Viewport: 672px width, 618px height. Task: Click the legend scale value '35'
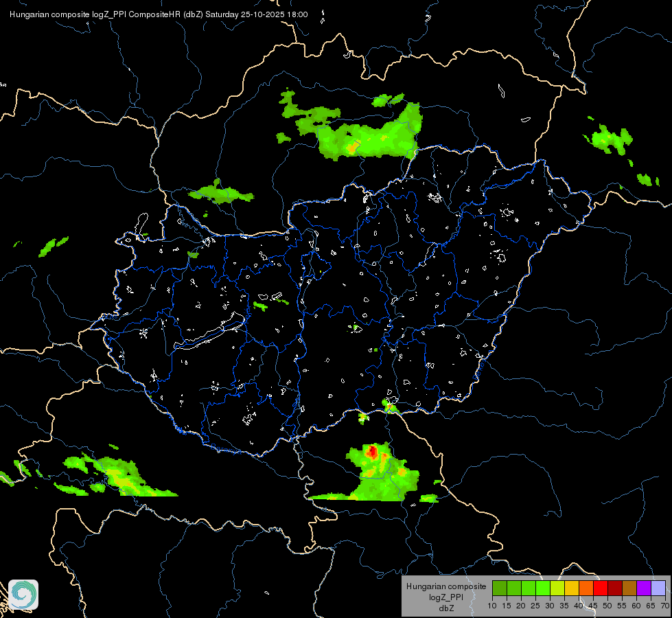click(x=564, y=606)
